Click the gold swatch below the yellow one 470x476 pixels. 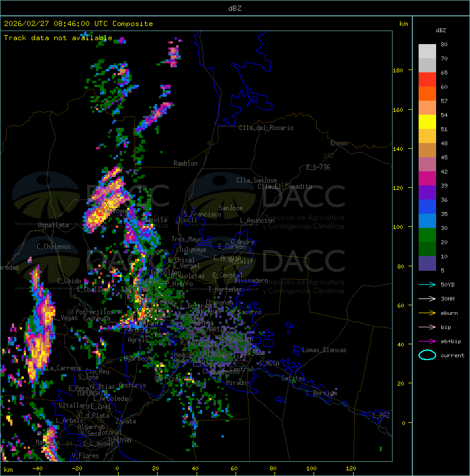click(427, 136)
